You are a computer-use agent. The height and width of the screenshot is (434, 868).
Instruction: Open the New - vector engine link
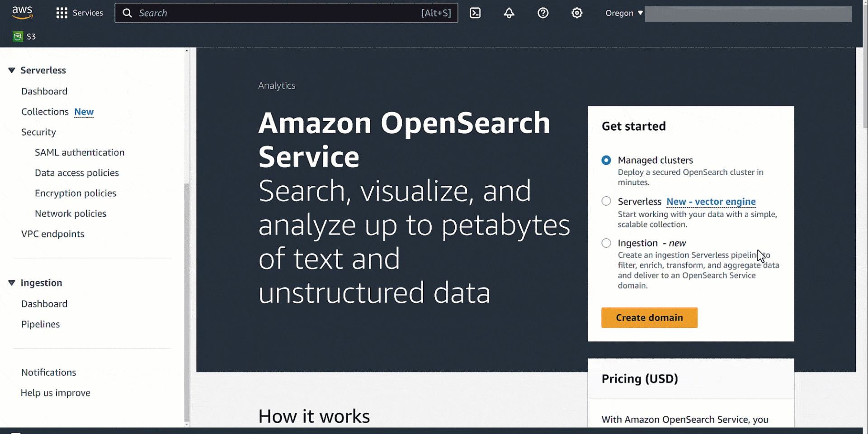[711, 202]
